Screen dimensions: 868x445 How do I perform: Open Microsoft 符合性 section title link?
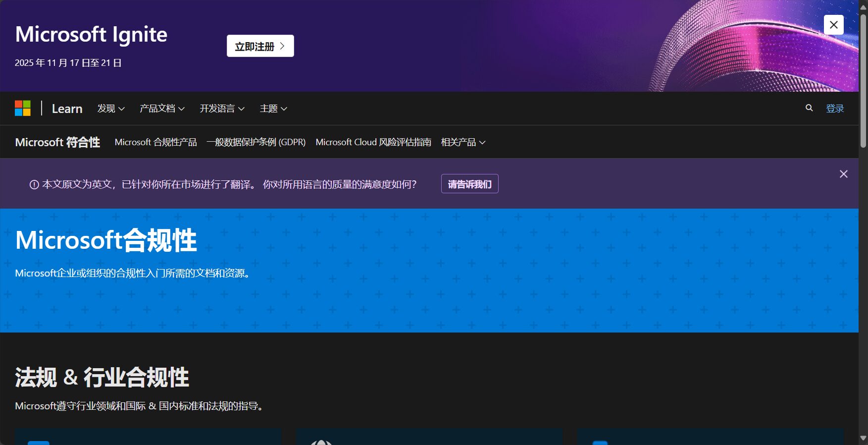coord(57,142)
